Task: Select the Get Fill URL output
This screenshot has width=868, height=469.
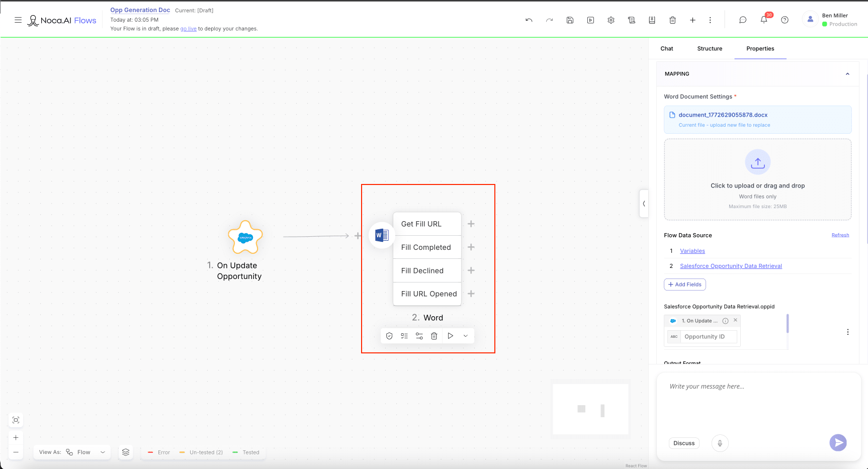Action: click(x=427, y=224)
